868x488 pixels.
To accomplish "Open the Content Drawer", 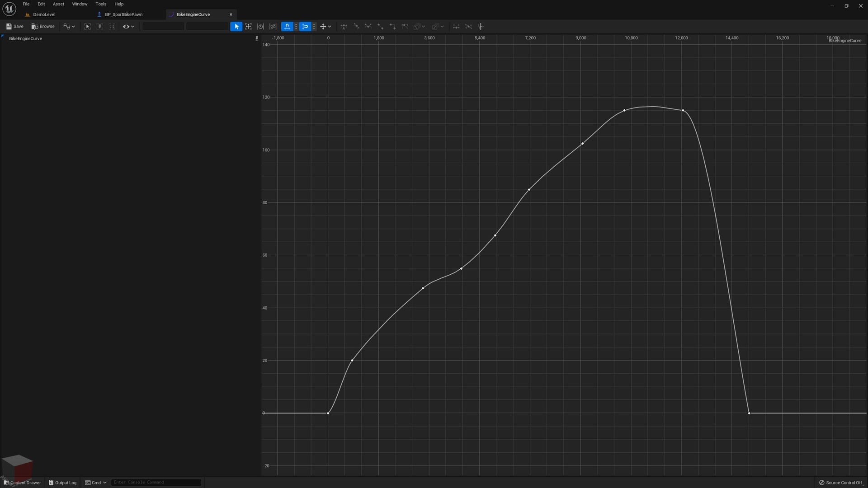I will tap(22, 483).
